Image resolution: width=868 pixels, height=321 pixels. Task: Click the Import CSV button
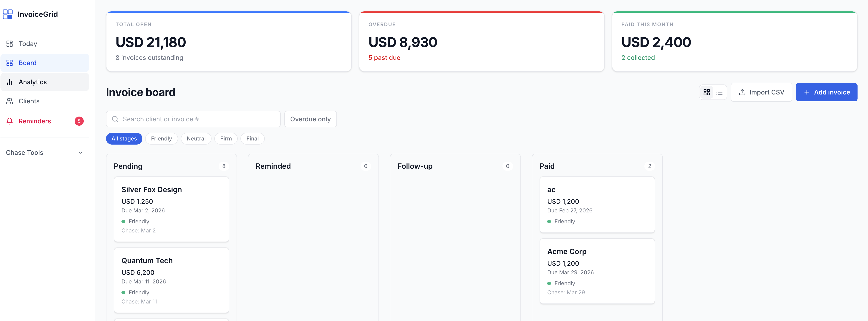tap(761, 92)
